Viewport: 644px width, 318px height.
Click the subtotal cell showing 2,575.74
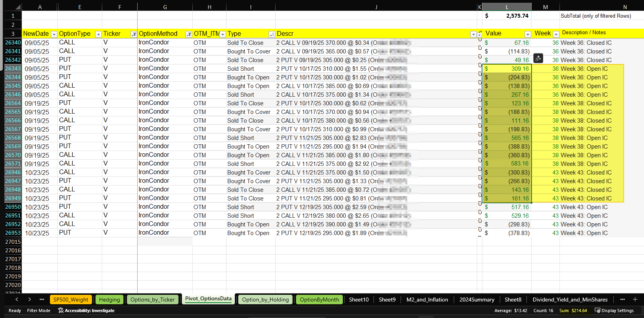click(x=507, y=16)
